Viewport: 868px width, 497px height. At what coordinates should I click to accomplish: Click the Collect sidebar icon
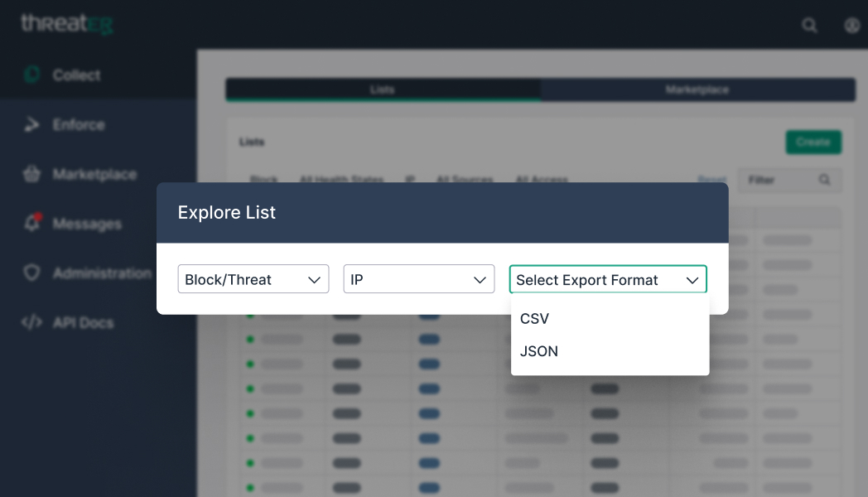point(31,75)
